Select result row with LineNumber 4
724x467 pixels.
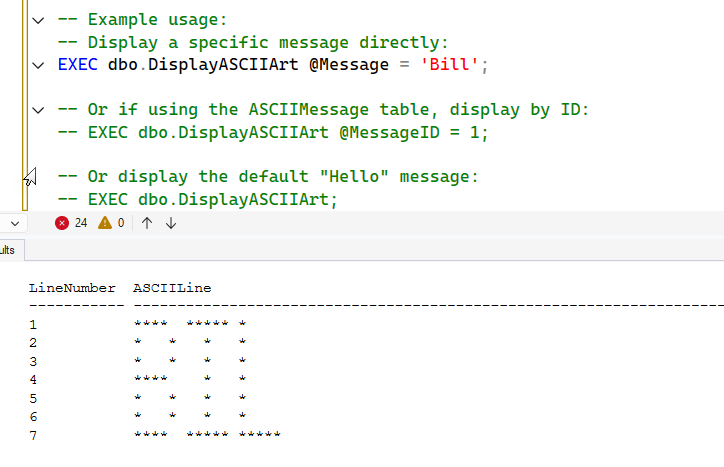33,379
